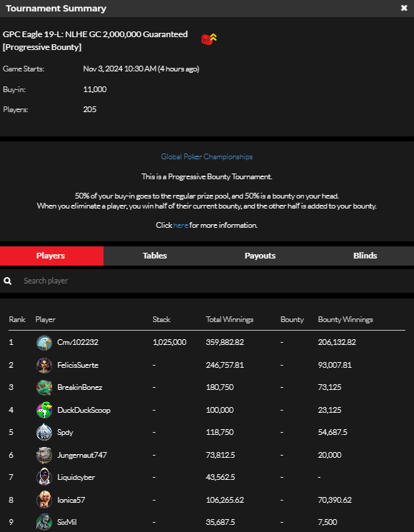Click bounty winnings 20,000

(x=330, y=455)
